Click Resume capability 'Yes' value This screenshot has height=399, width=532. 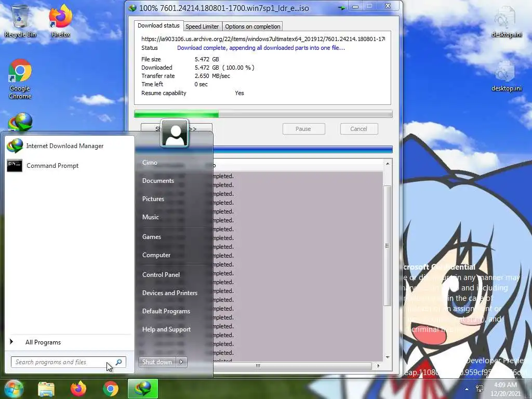(240, 93)
